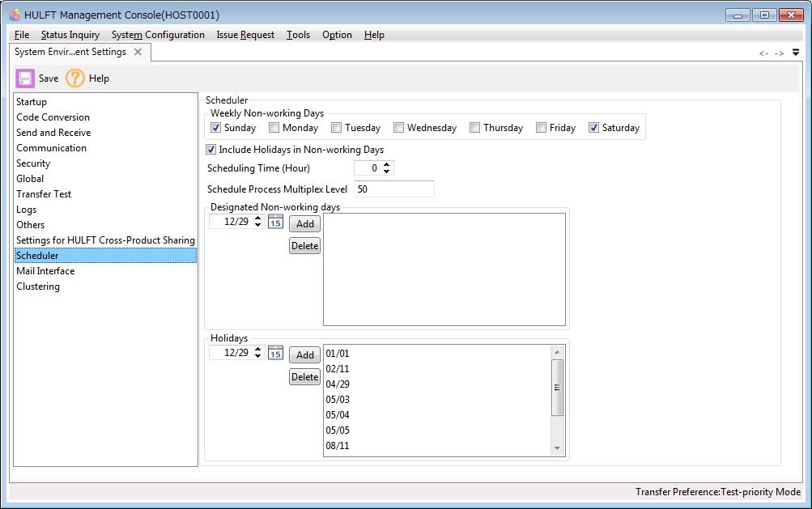Click the HULFT application icon in title bar

coord(15,15)
